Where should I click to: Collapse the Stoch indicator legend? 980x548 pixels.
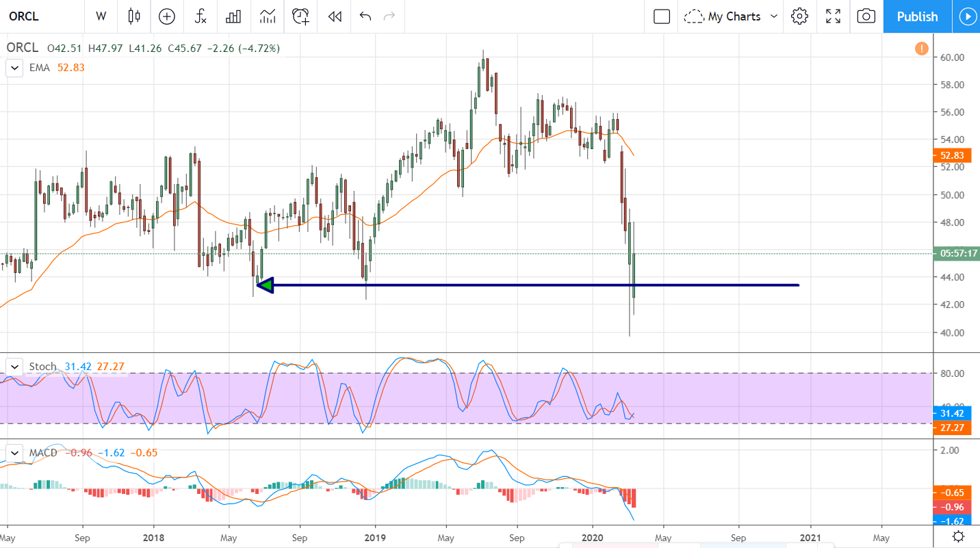click(14, 367)
